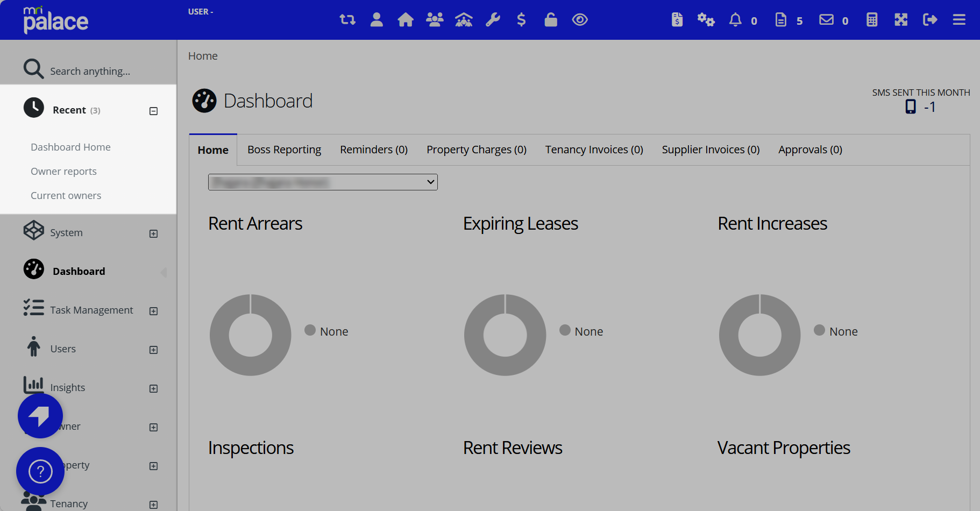Viewport: 980px width, 511px height.
Task: Open the wrench maintenance icon
Action: point(493,20)
